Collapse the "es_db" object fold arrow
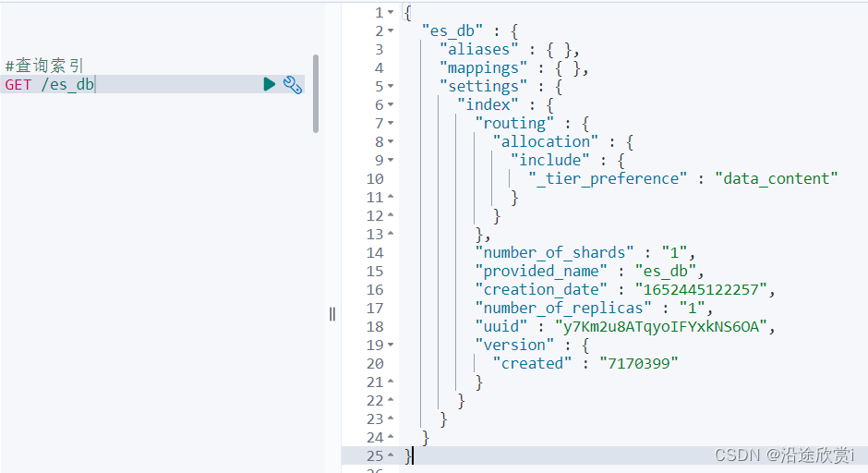Viewport: 868px width, 473px height. click(391, 31)
